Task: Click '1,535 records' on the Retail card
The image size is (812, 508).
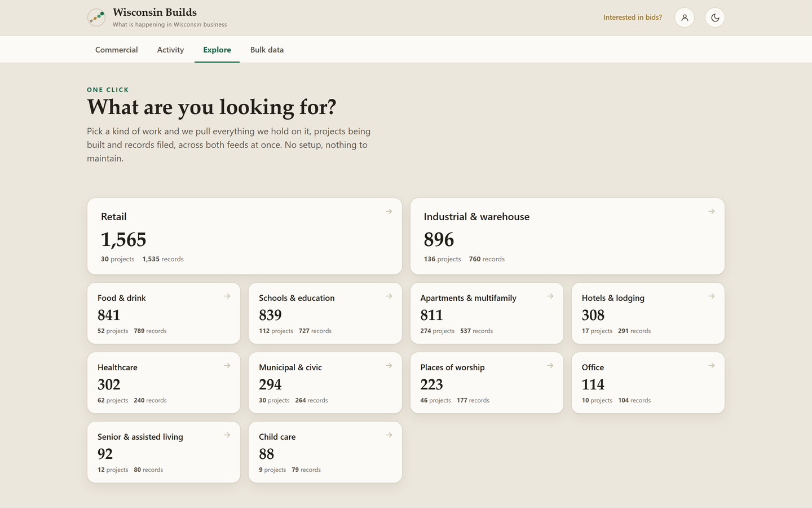Action: (x=163, y=259)
